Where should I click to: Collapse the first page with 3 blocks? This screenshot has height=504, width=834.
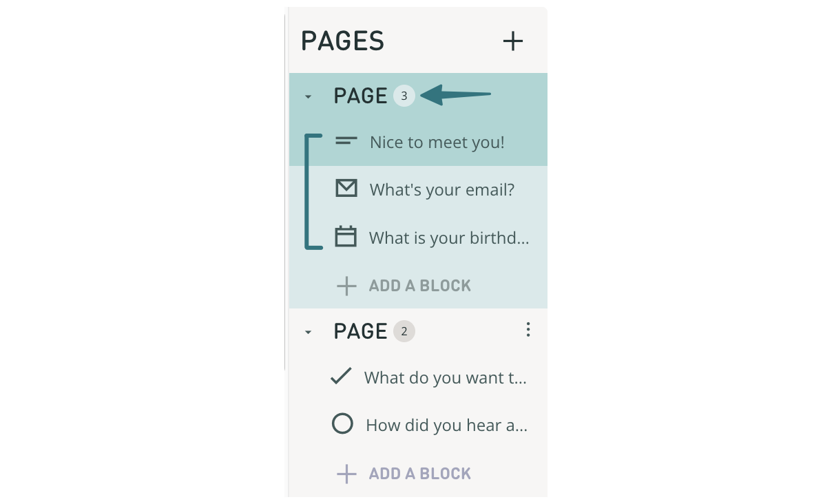(x=308, y=97)
